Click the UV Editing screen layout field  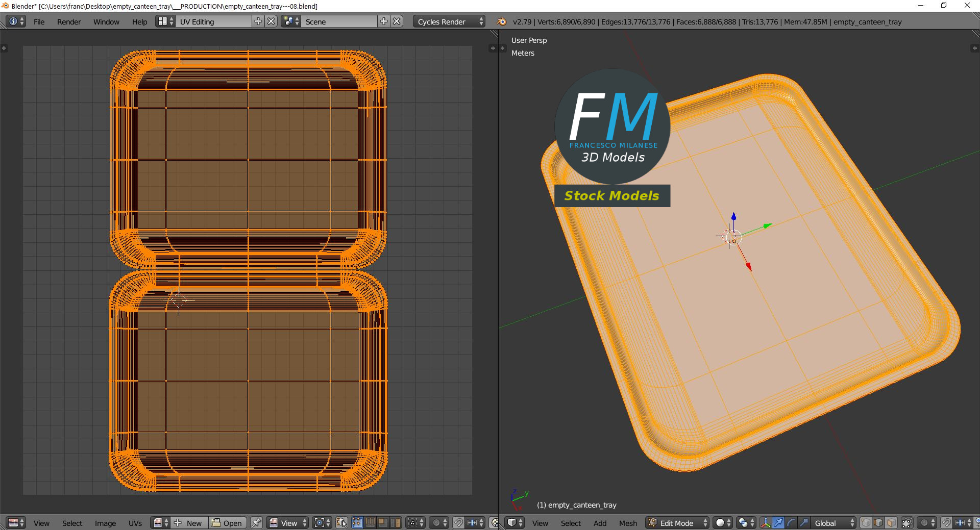click(x=213, y=21)
